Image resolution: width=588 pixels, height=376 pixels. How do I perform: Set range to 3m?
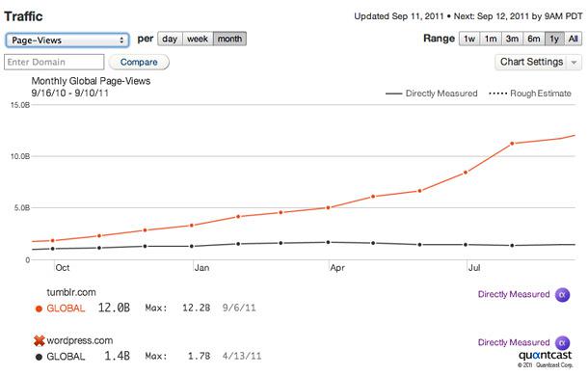(x=512, y=39)
